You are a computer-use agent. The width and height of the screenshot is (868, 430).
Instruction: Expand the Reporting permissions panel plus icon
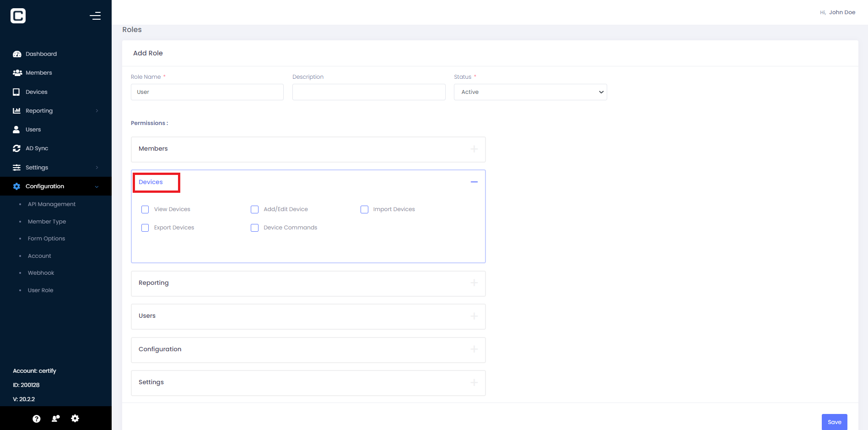(474, 283)
